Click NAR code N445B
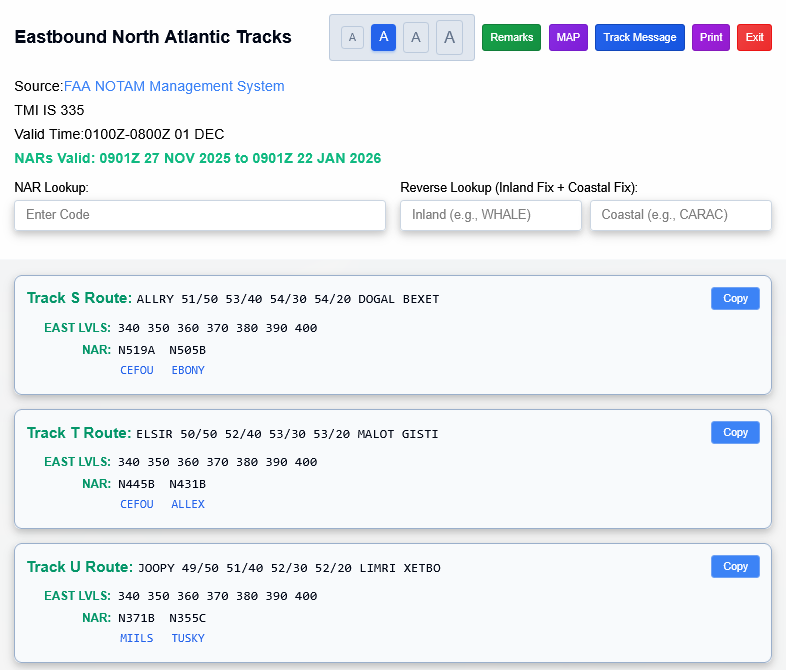 pyautogui.click(x=136, y=484)
